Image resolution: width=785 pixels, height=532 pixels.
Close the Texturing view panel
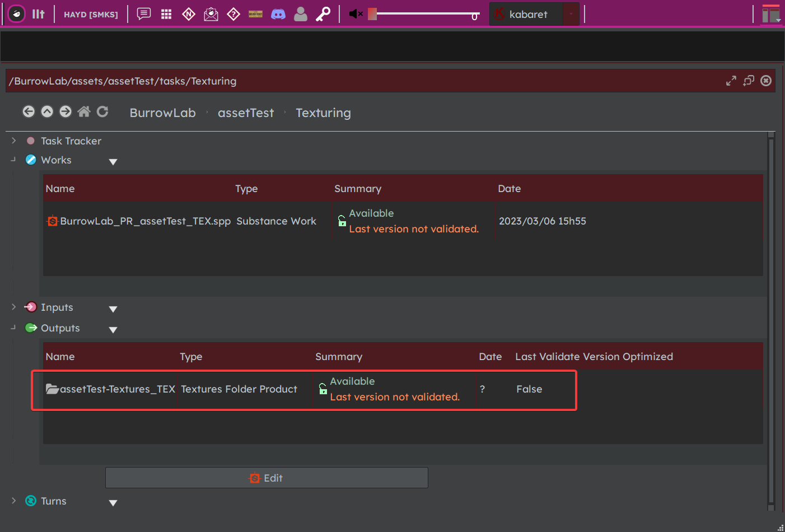click(x=766, y=81)
